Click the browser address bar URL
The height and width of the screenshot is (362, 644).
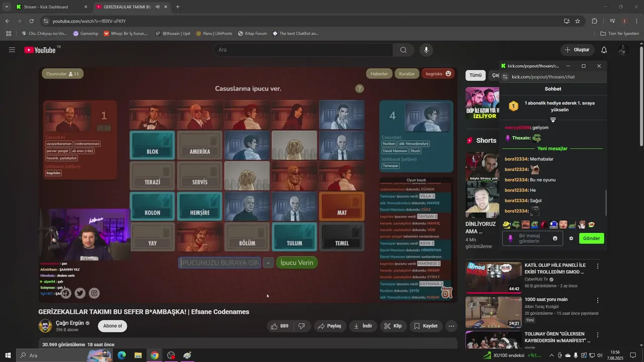(x=89, y=21)
